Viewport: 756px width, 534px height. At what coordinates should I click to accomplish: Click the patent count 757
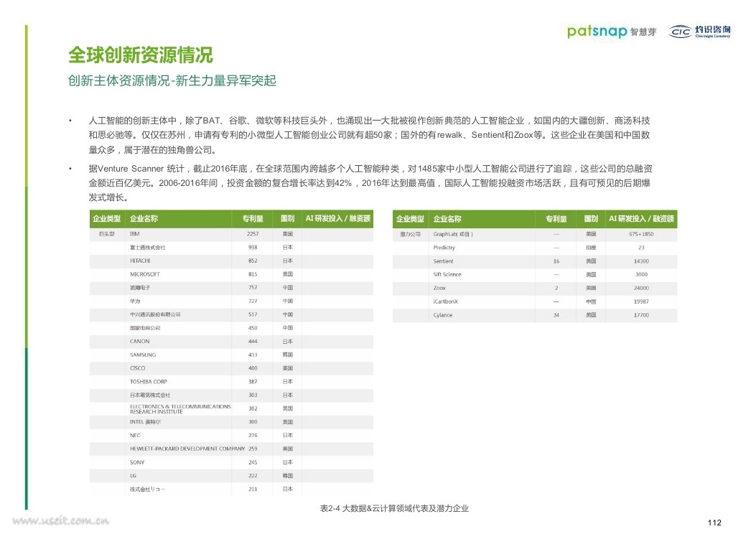[253, 288]
